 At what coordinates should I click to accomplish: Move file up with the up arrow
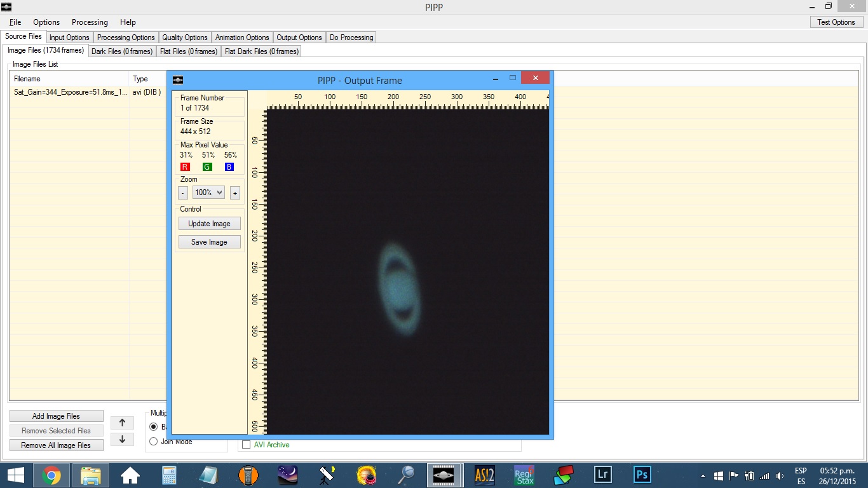tap(122, 423)
